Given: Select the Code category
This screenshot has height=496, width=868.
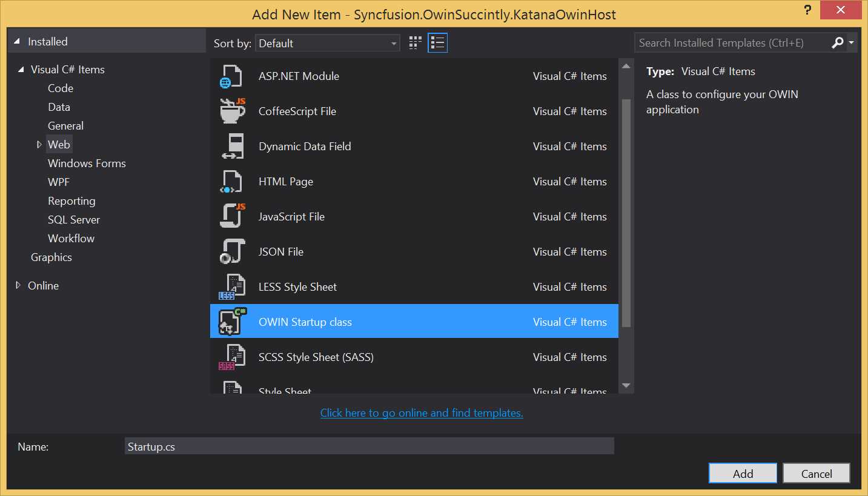Looking at the screenshot, I should click(61, 88).
